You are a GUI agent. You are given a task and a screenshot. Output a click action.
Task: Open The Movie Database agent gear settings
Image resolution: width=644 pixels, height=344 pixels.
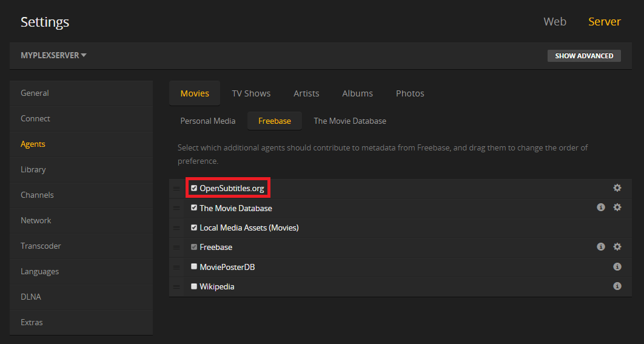(x=617, y=207)
